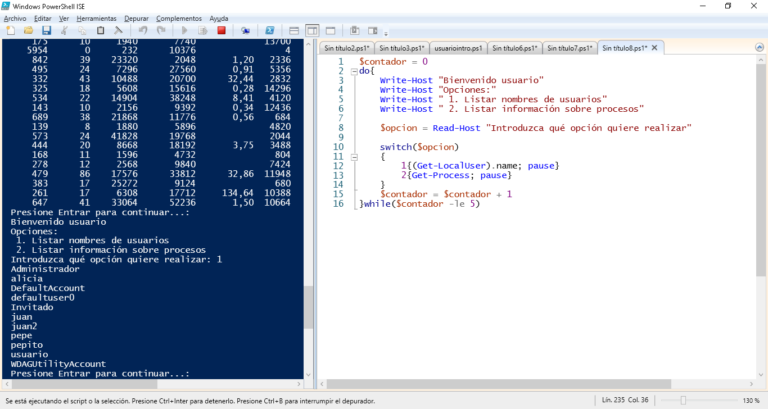Switch to the usuariointro.ps1 tab

pyautogui.click(x=459, y=47)
